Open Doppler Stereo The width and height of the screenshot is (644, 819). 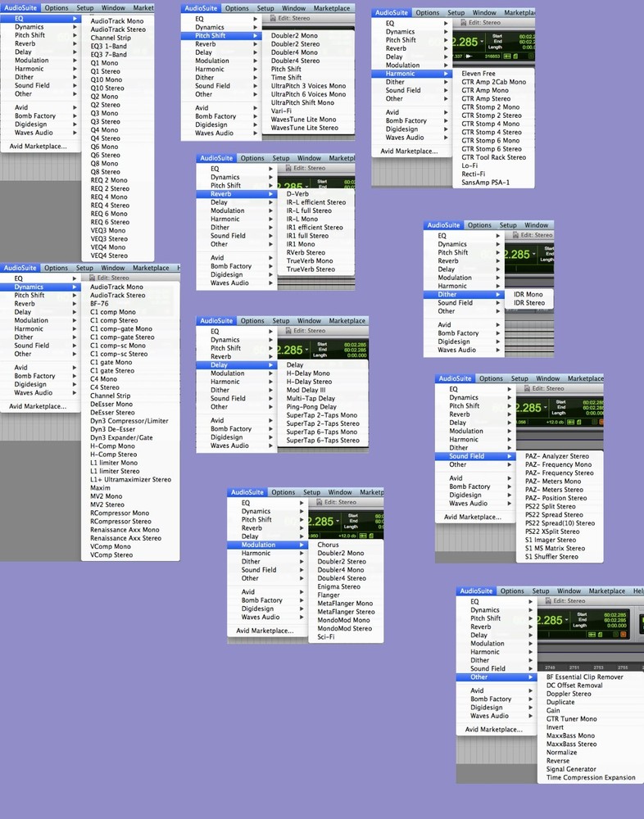coord(569,694)
